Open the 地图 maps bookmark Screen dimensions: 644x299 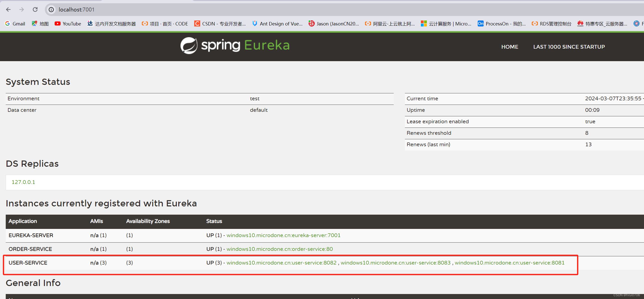(x=40, y=23)
